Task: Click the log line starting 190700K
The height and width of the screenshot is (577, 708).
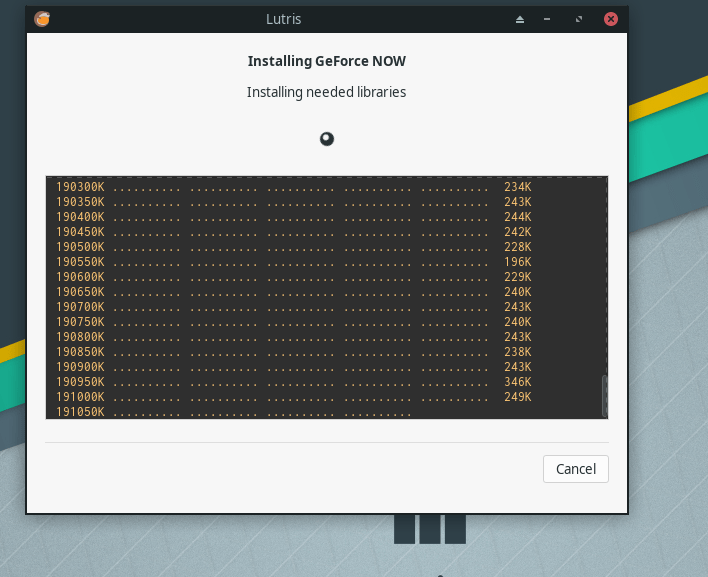Action: 293,307
